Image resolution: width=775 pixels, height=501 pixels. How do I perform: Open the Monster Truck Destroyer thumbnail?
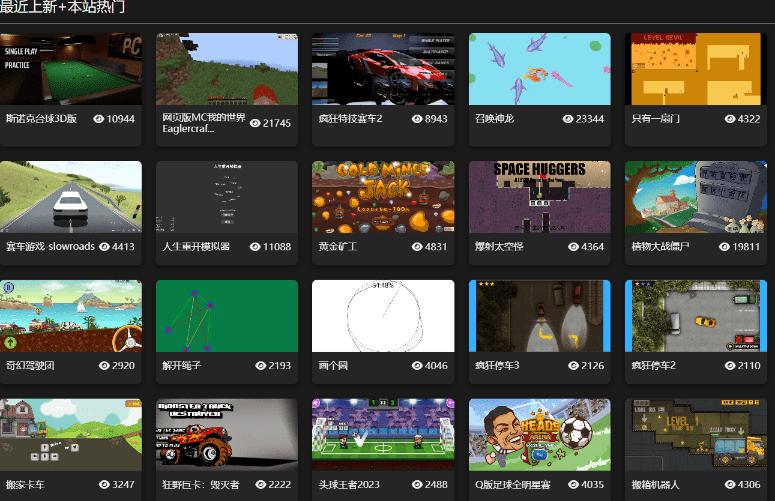click(227, 435)
